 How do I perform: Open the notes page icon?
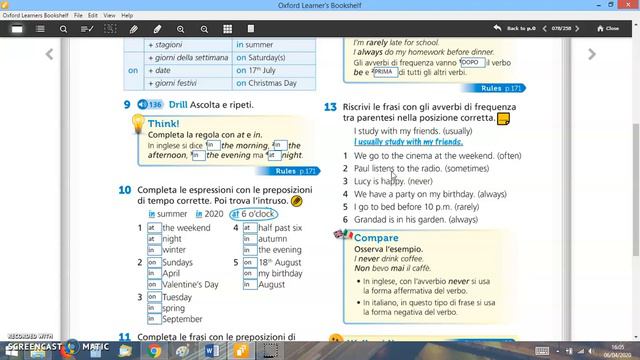[251, 29]
